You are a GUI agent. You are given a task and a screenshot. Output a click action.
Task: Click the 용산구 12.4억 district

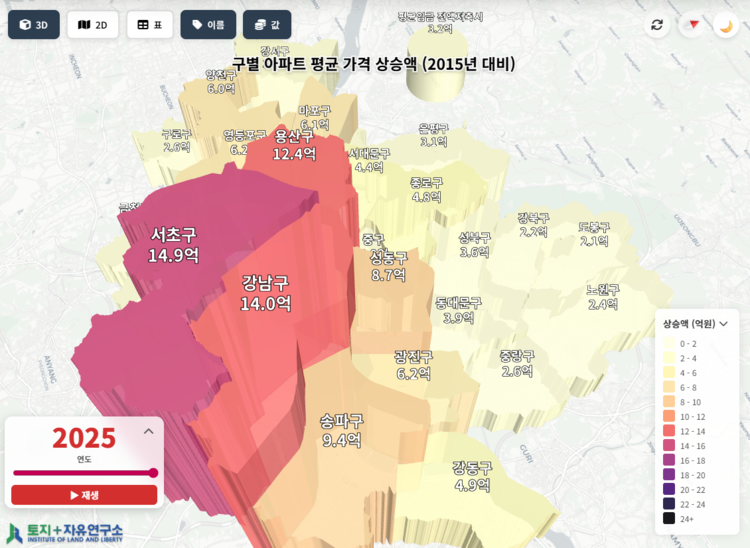294,146
